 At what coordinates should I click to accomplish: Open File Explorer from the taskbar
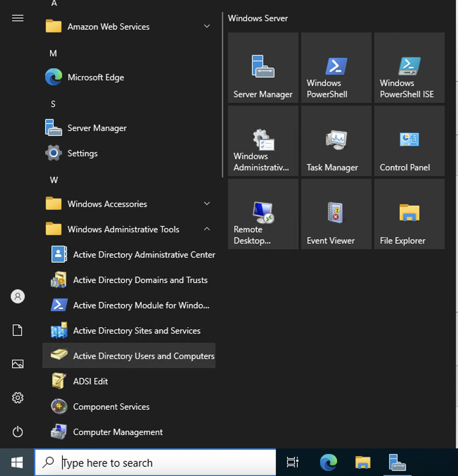point(363,462)
